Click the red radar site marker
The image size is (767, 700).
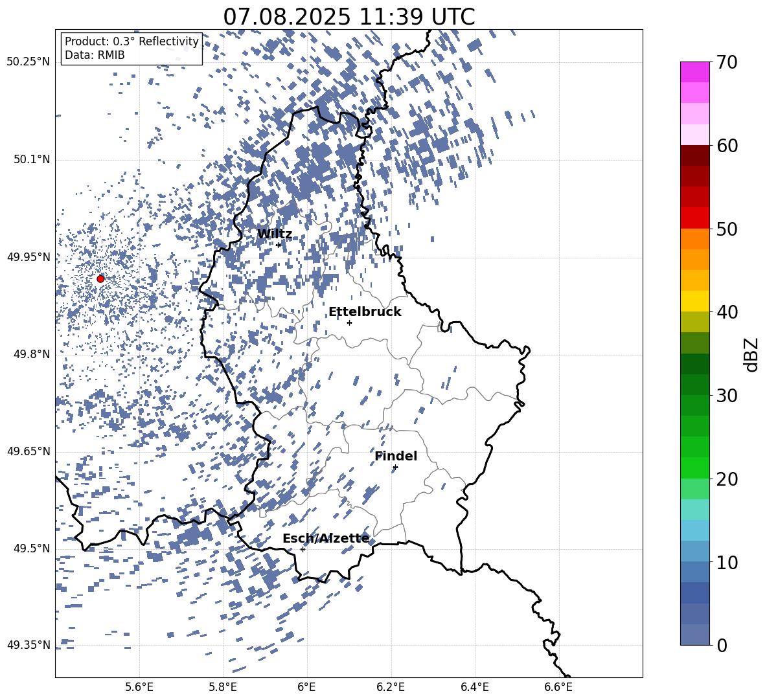[x=100, y=279]
